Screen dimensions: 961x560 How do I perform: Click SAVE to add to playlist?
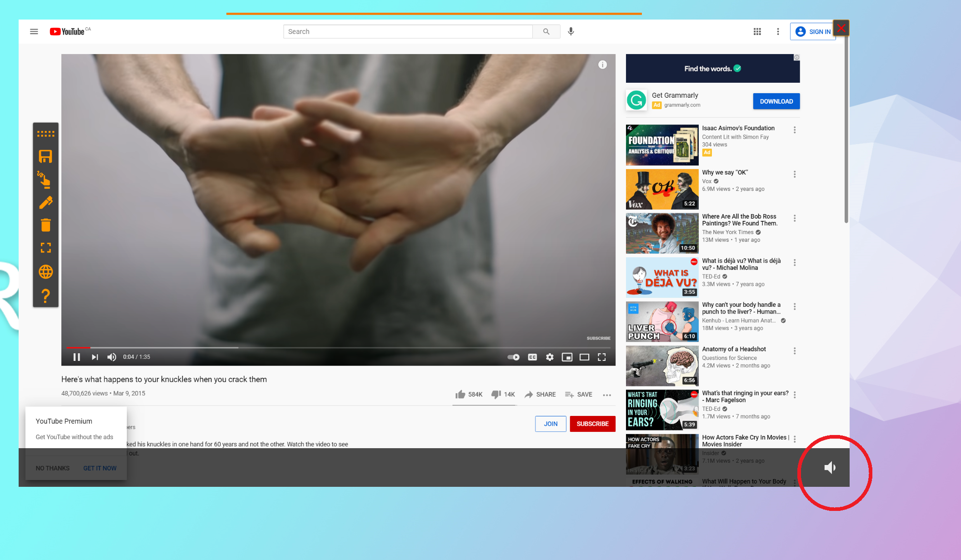578,394
